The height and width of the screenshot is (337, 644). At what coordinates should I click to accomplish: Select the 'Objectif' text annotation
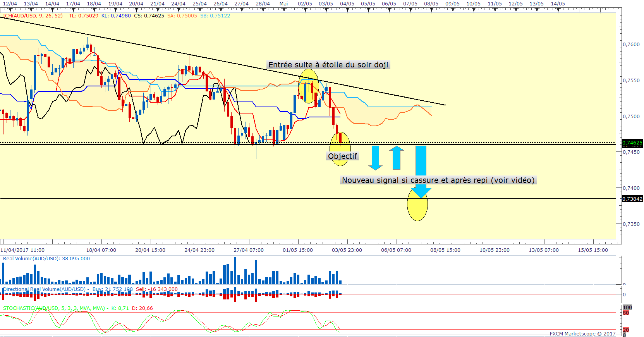[x=342, y=156]
